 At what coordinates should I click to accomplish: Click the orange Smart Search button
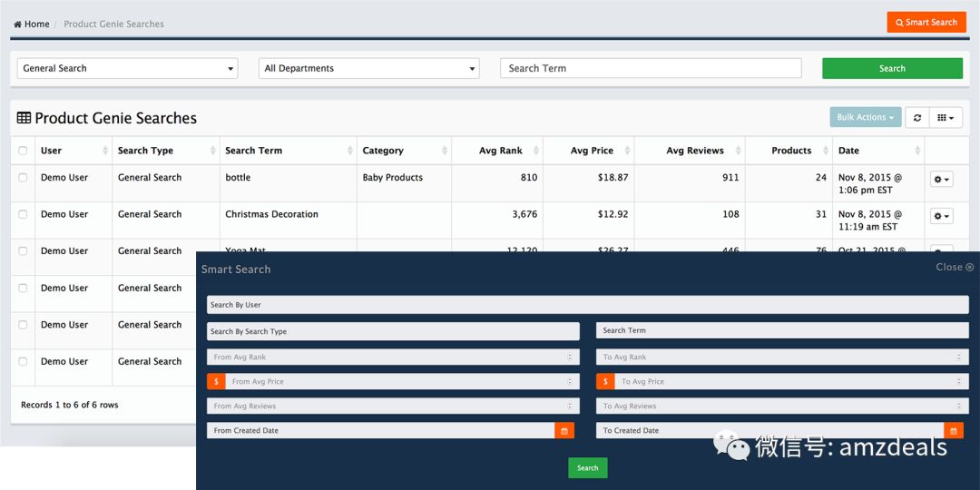coord(926,22)
